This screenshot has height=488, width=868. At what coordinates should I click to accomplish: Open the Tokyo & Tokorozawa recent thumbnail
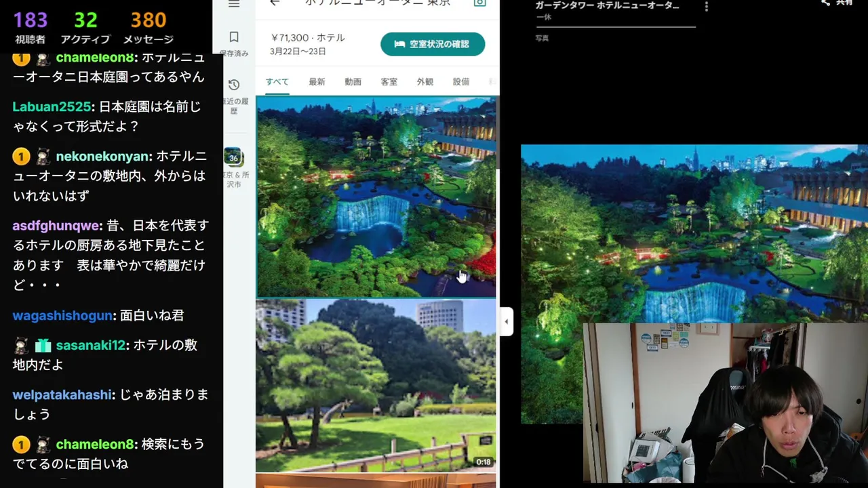[233, 157]
